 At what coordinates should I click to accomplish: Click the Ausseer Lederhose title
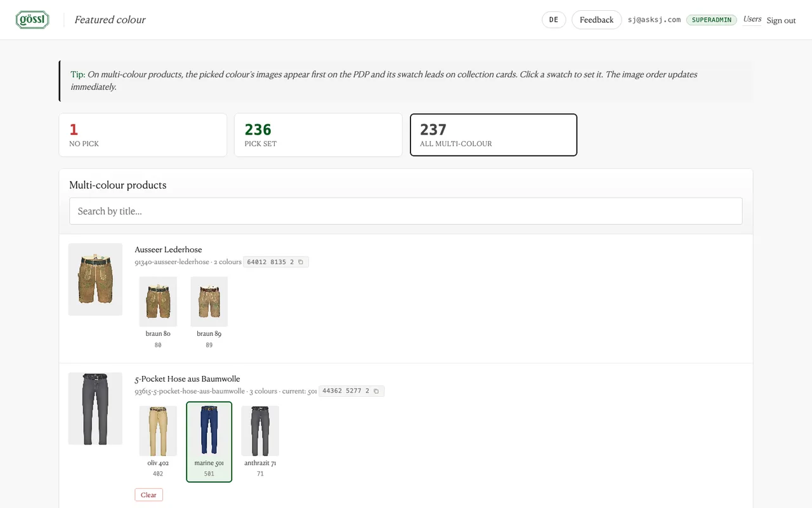click(x=168, y=250)
